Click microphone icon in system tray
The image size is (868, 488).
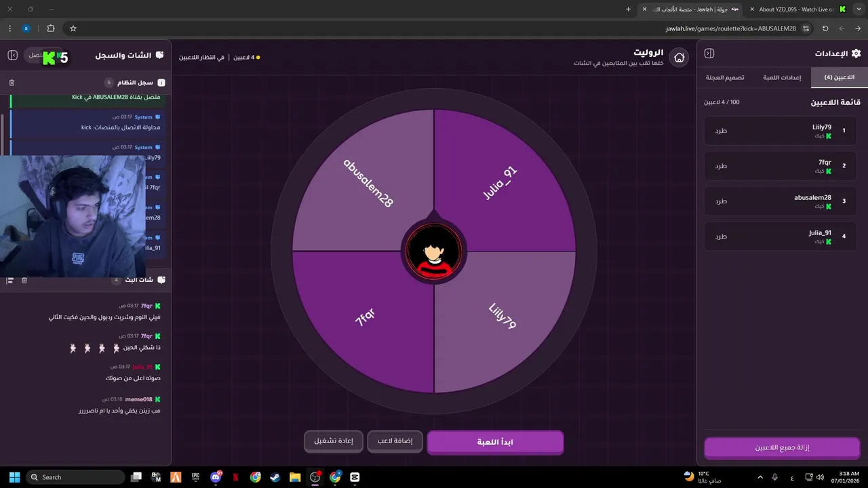tap(774, 477)
